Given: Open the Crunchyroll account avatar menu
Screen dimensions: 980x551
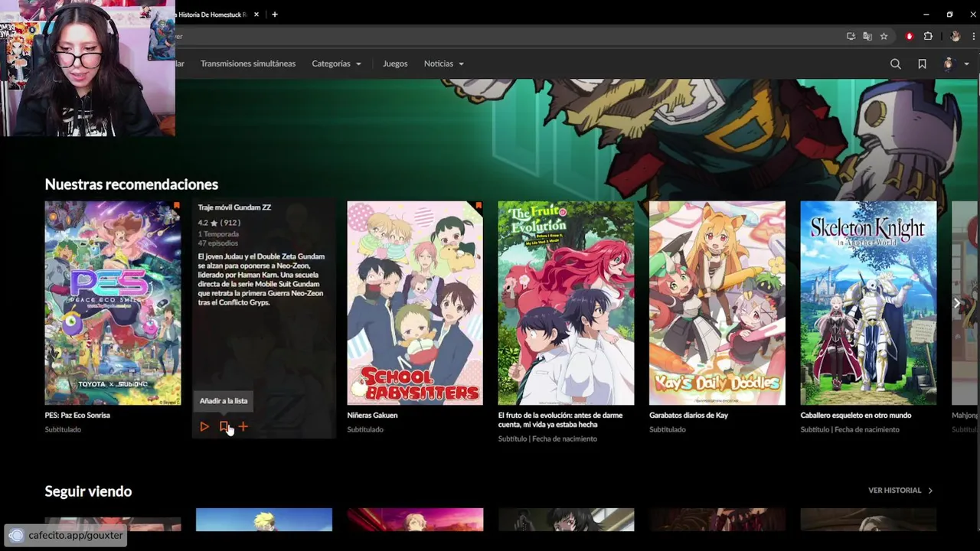Looking at the screenshot, I should pos(949,64).
